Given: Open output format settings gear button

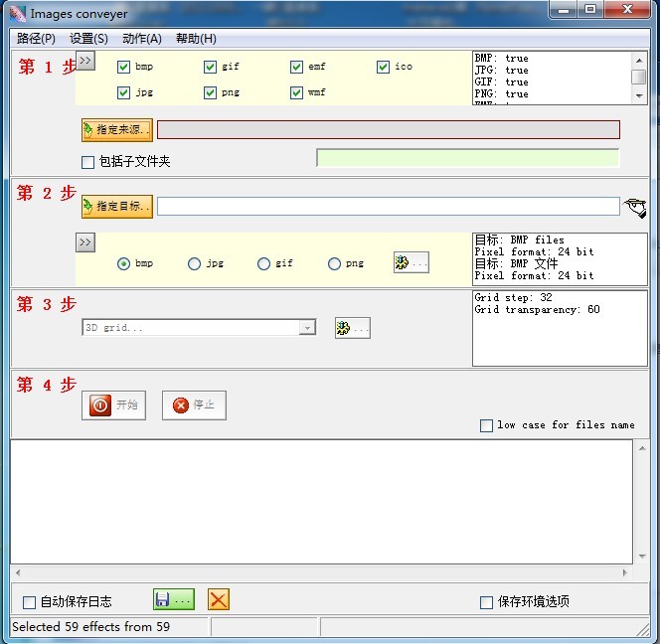Looking at the screenshot, I should pyautogui.click(x=412, y=263).
